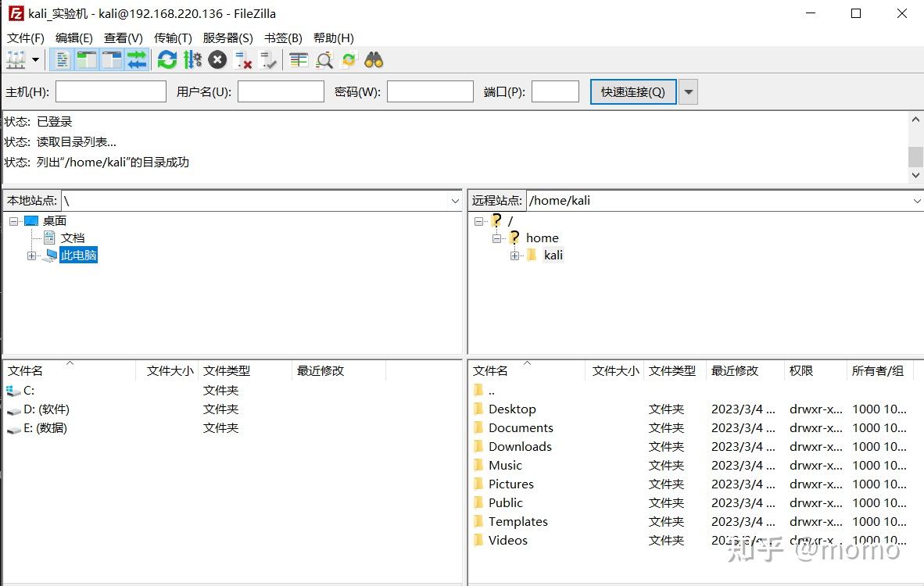
Task: Expand remote kali tree node
Action: 514,255
